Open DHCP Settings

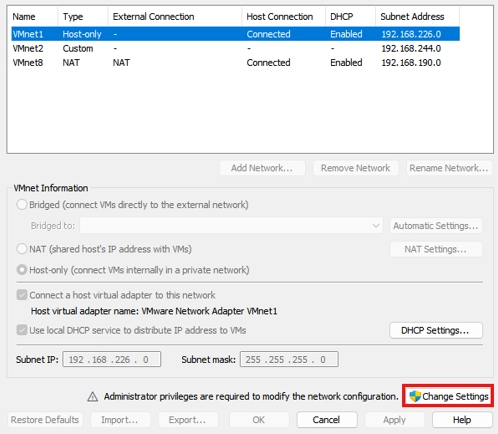[x=436, y=330]
